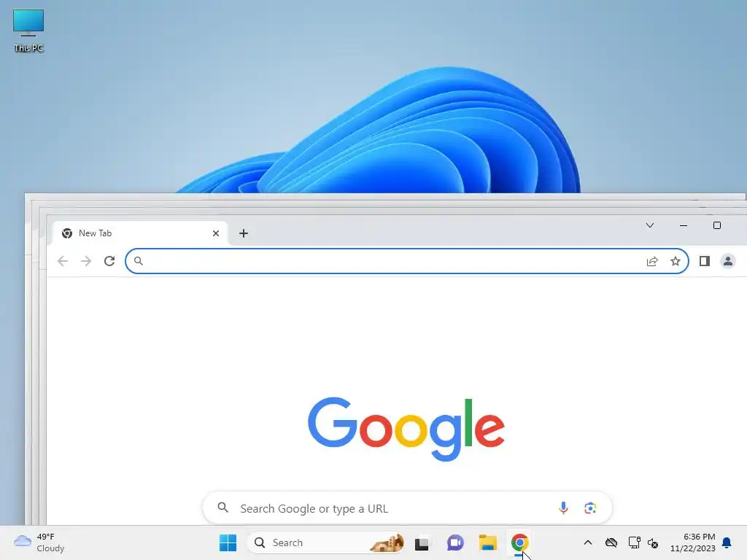The height and width of the screenshot is (560, 747).
Task: Open a new tab with plus button
Action: coord(244,233)
